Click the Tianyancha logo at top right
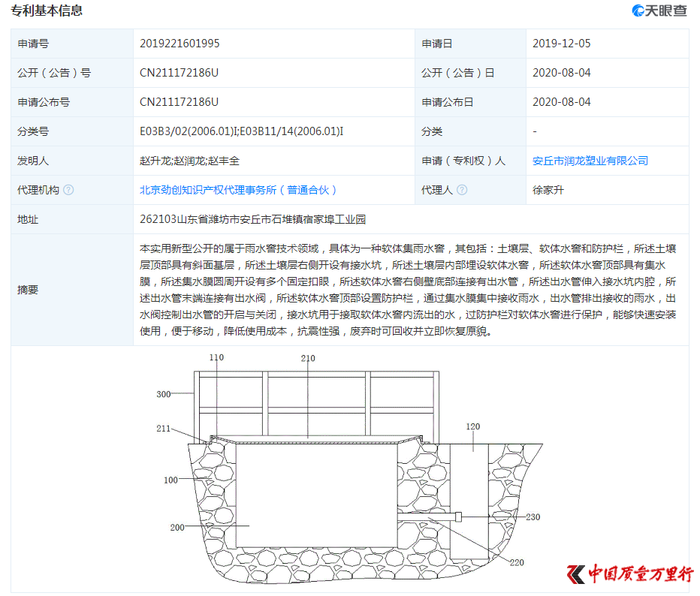This screenshot has height=596, width=700. (x=659, y=11)
